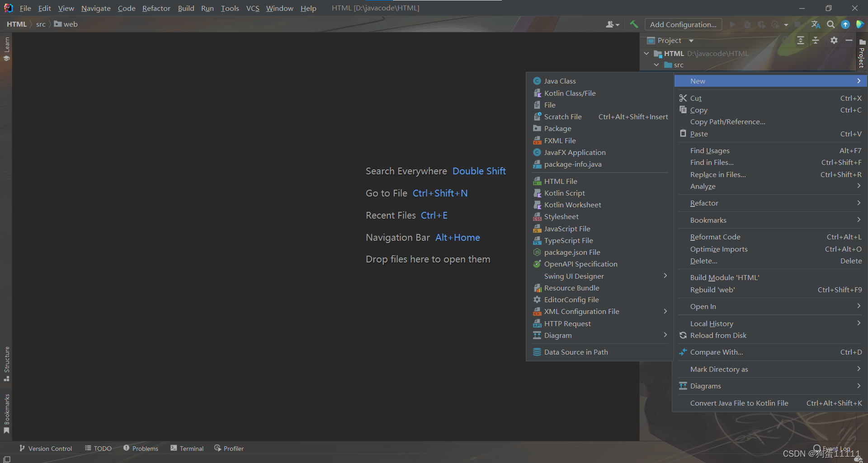
Task: Create a new Stylesheet
Action: tap(600, 216)
